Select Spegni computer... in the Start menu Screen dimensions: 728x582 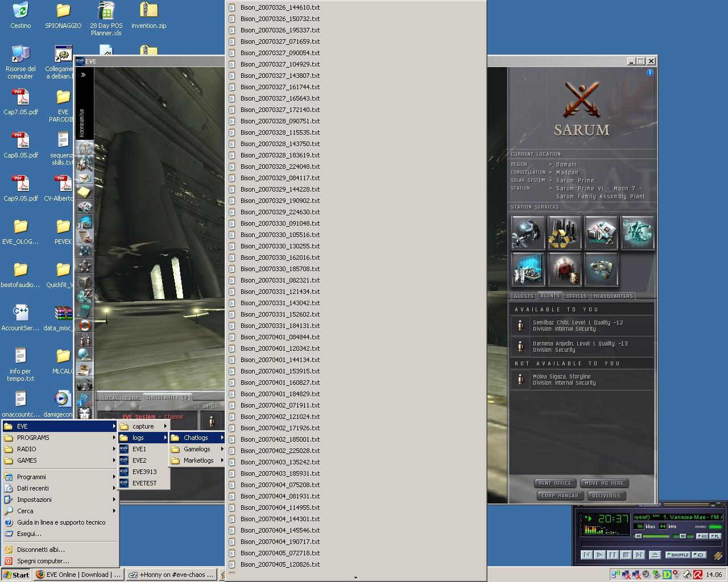pos(60,561)
